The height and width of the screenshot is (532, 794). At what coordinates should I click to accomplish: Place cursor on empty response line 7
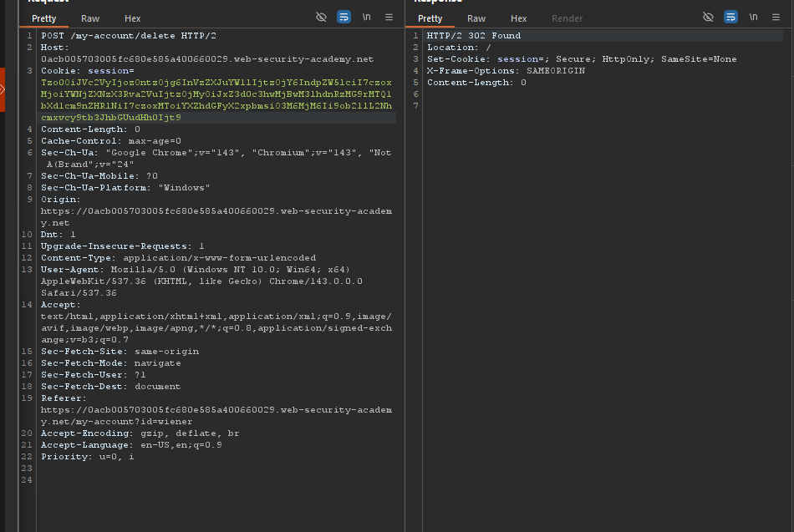603,105
